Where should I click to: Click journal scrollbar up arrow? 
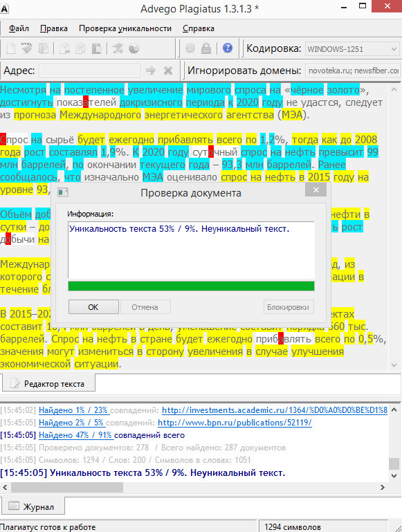tap(394, 410)
